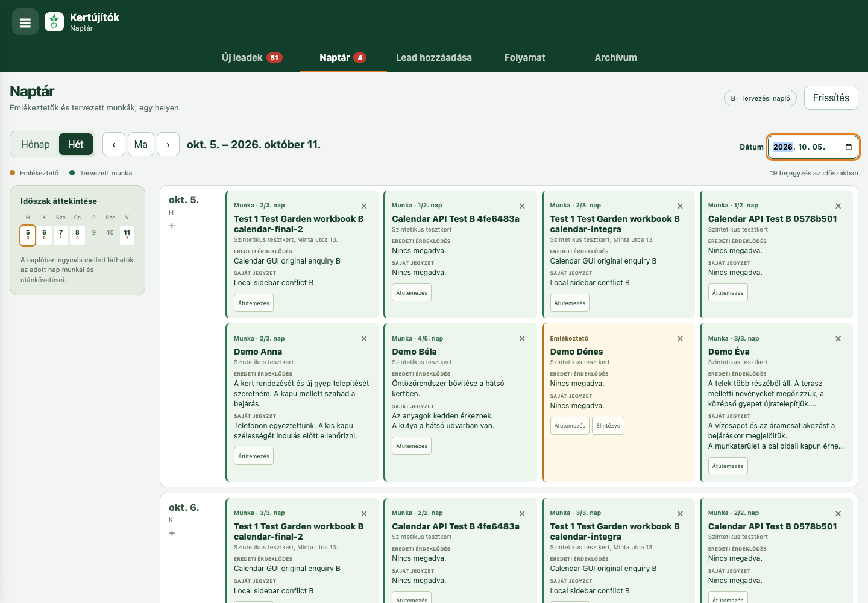
Task: Add an entry on okt. 5.
Action: tap(172, 226)
